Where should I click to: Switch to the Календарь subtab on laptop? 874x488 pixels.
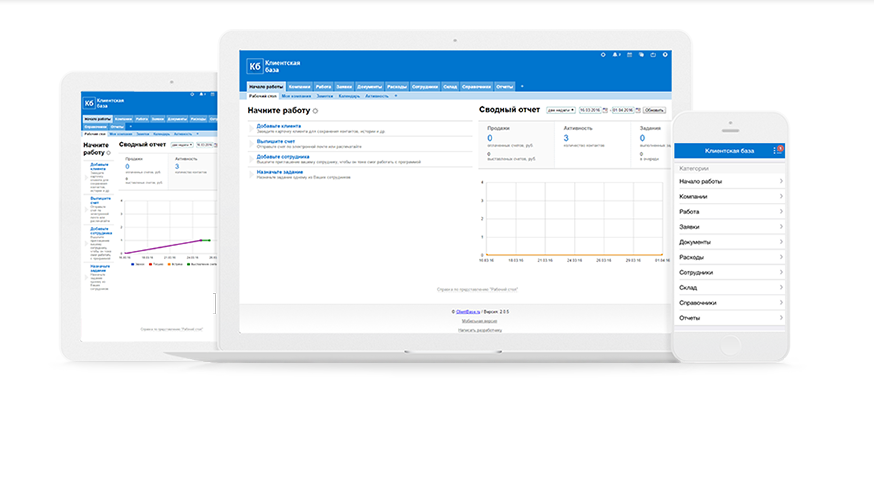click(x=349, y=96)
